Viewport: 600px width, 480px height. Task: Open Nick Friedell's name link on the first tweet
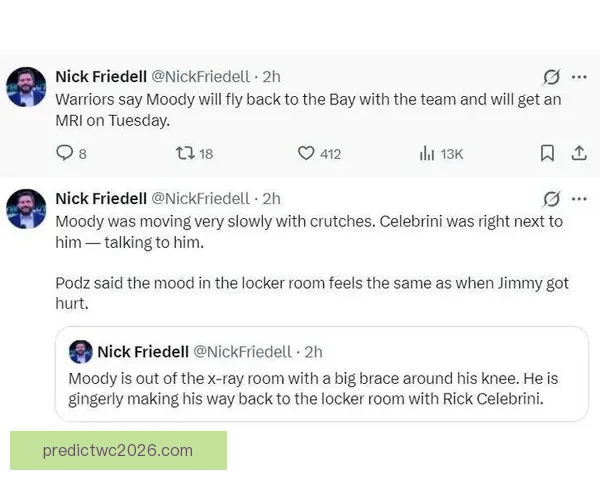99,77
